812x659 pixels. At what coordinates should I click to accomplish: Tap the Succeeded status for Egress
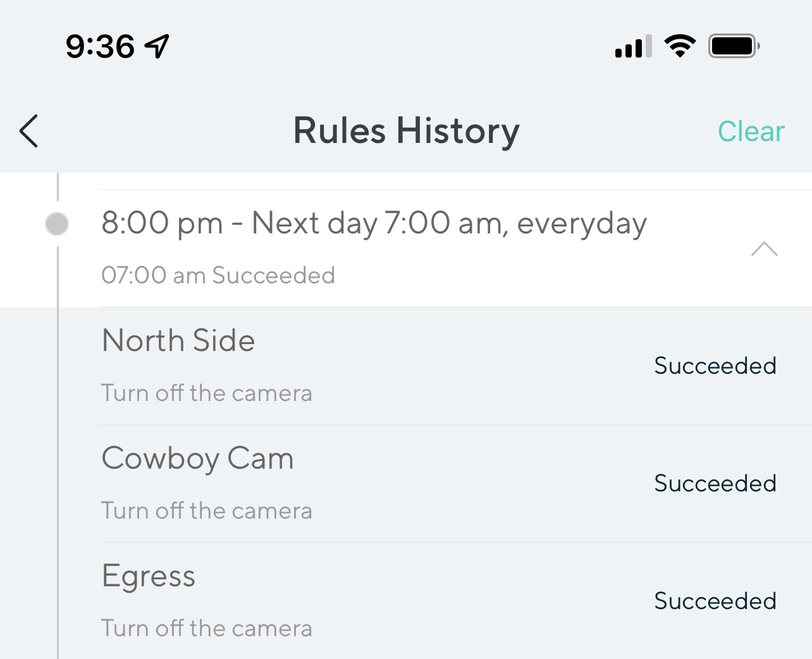pos(715,601)
